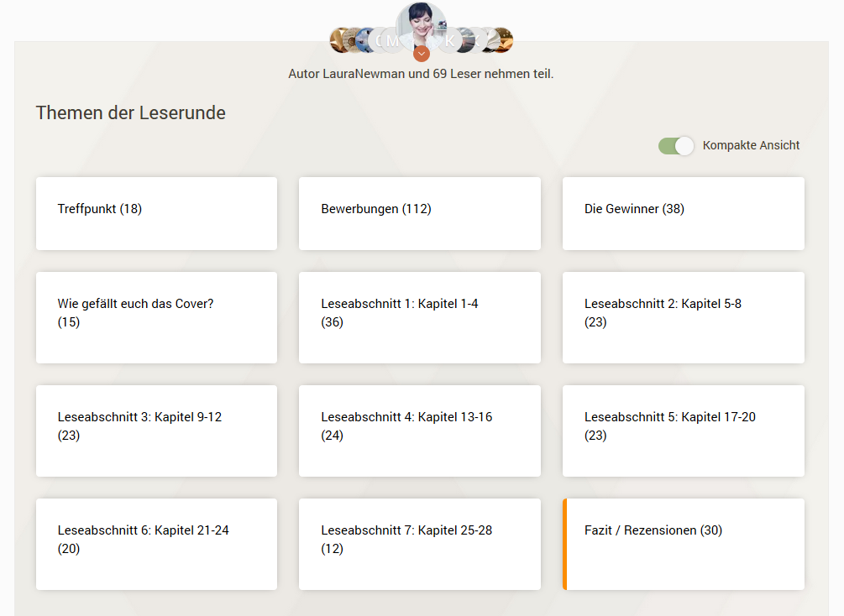Expand participants list with orange chevron
The height and width of the screenshot is (616, 844).
[x=422, y=54]
